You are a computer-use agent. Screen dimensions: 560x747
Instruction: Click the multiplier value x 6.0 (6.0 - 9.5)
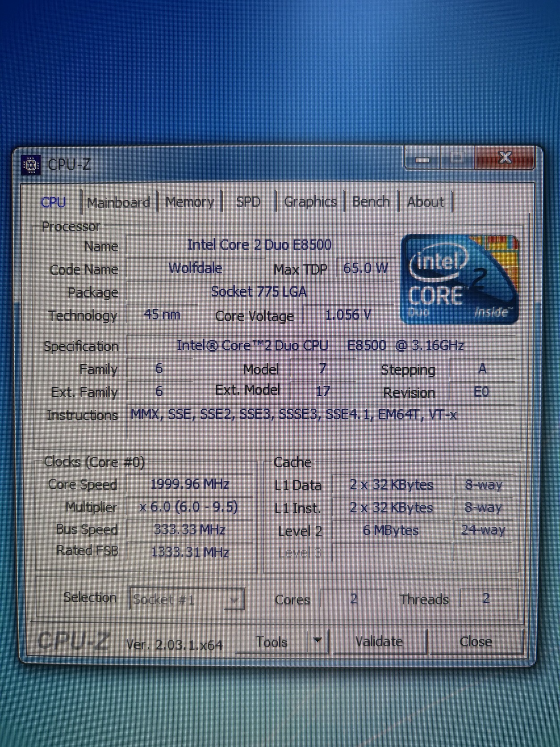pos(189,507)
